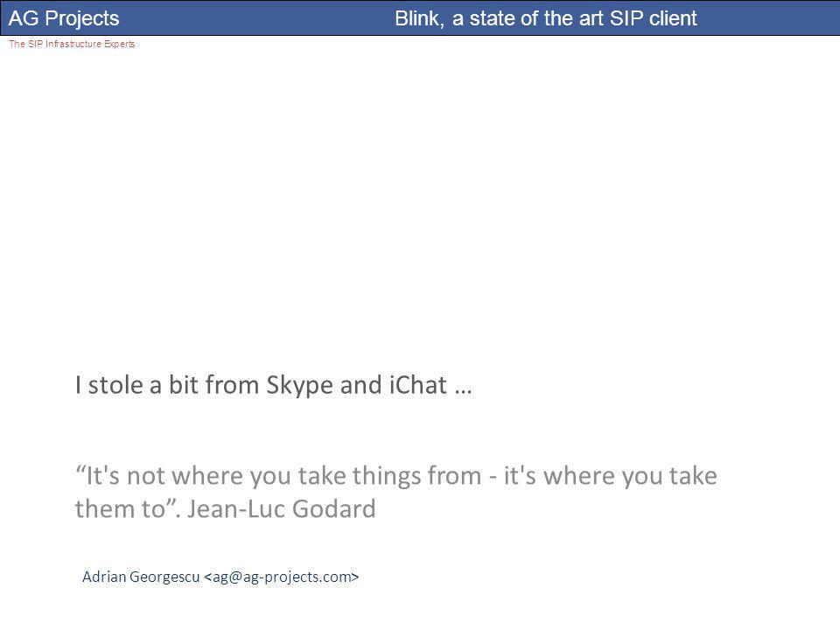Viewport: 840px width, 630px height.
Task: Click "where you take" ending the first quote line
Action: coord(630,476)
